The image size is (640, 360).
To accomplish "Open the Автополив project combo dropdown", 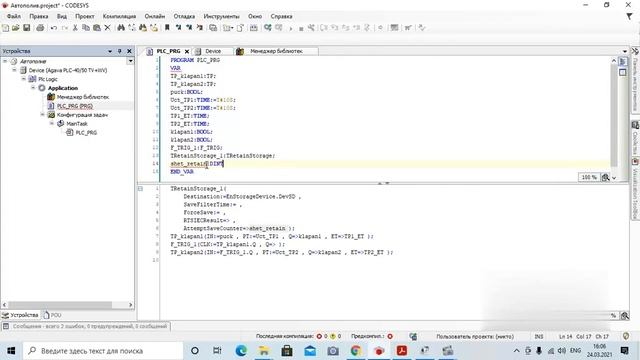I will 130,61.
